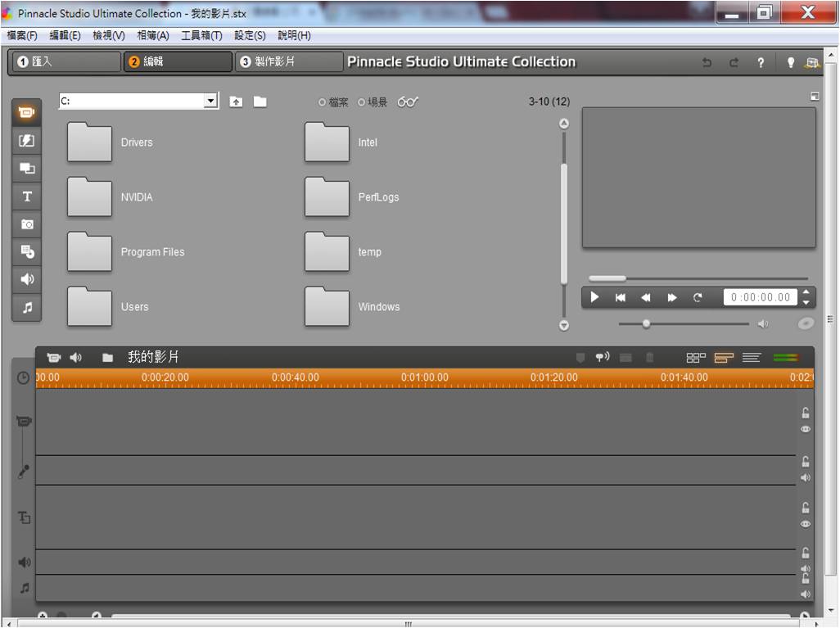Toggle video track visibility eye icon
The width and height of the screenshot is (840, 628).
(806, 429)
